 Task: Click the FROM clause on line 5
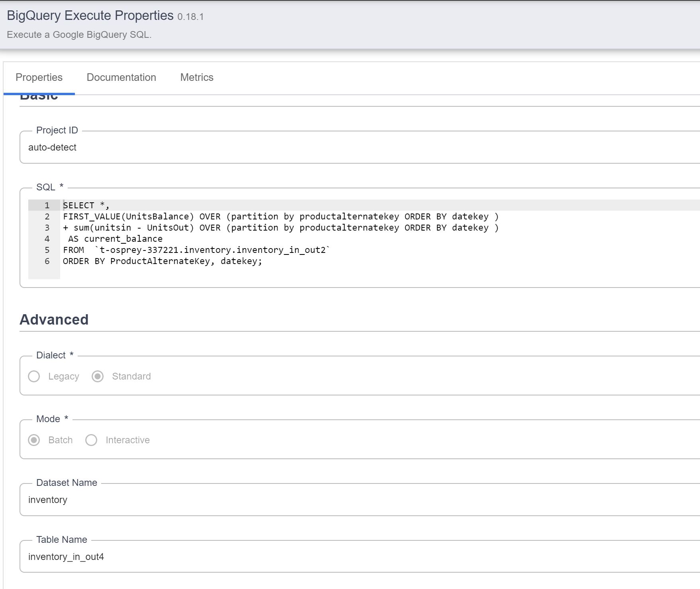[74, 250]
